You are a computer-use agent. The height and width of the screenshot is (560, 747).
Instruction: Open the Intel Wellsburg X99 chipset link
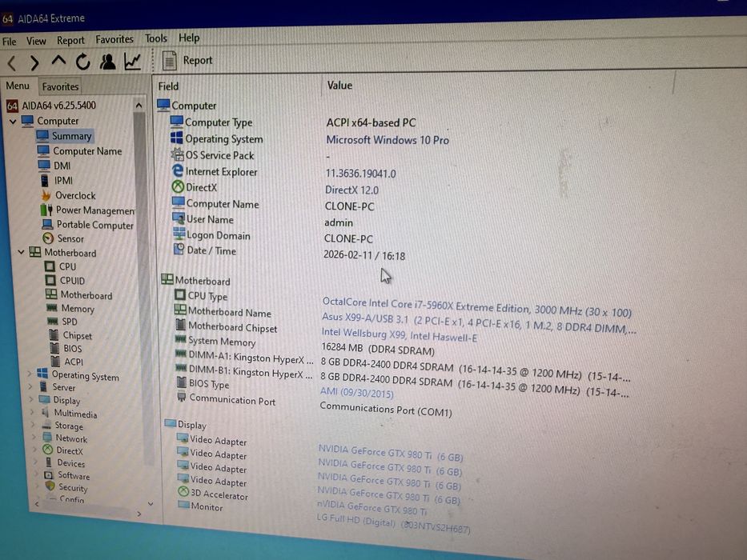tap(400, 334)
